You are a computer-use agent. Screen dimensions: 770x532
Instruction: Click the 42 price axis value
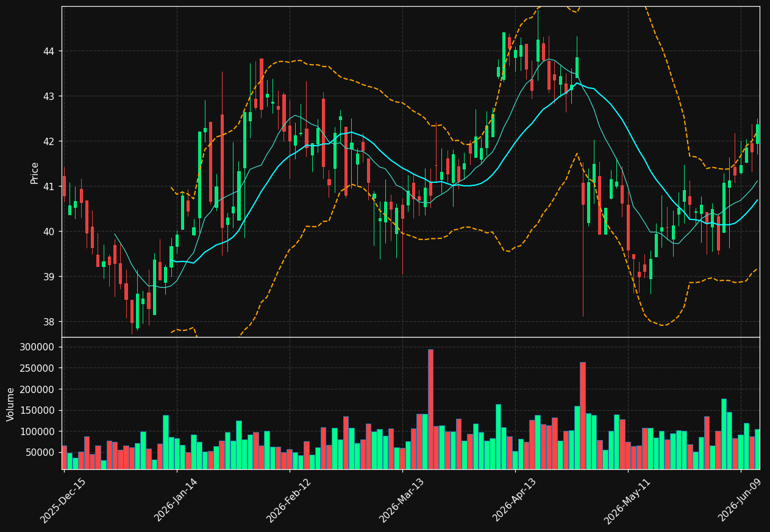(48, 141)
